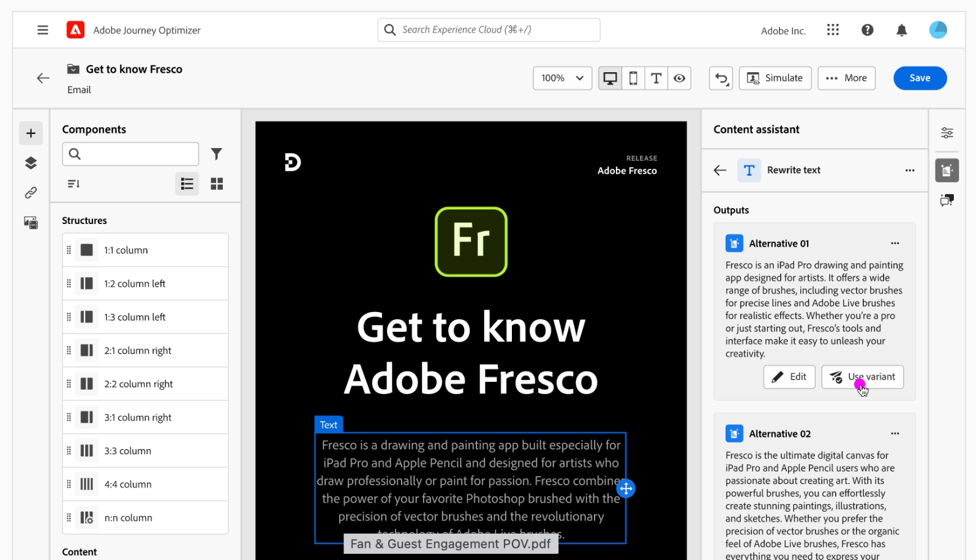
Task: Click the add components plus icon
Action: click(x=31, y=133)
